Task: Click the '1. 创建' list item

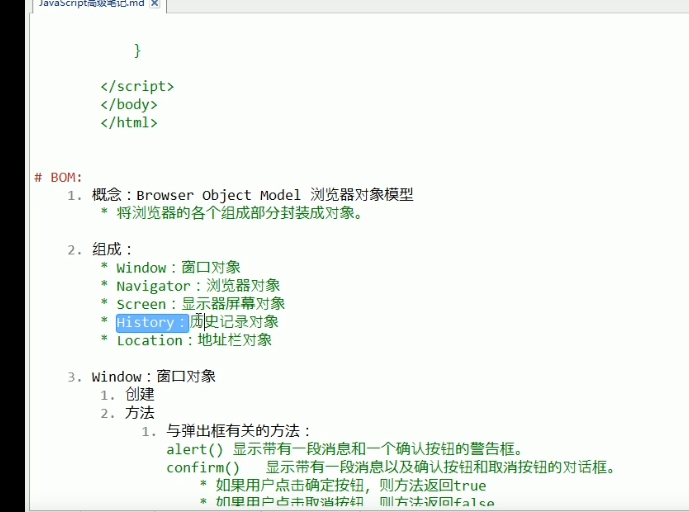Action: pos(127,395)
